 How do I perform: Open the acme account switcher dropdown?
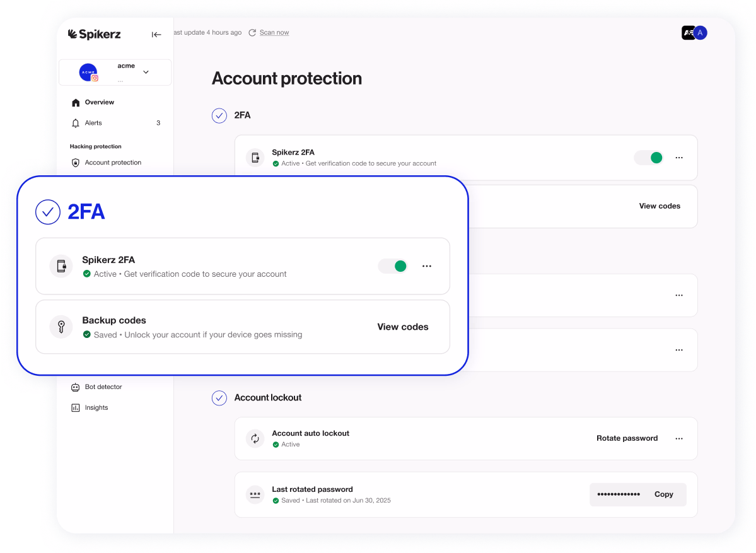(x=146, y=72)
